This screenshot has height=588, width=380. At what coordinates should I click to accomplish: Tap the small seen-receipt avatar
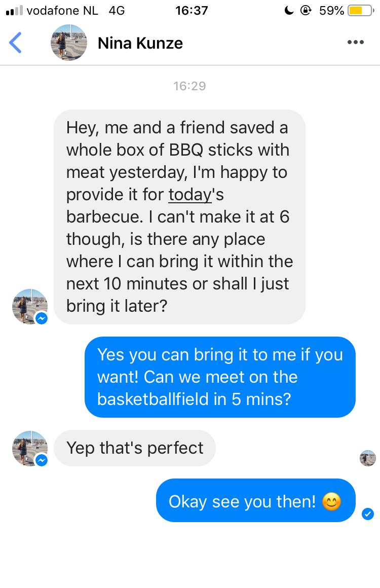point(368,458)
